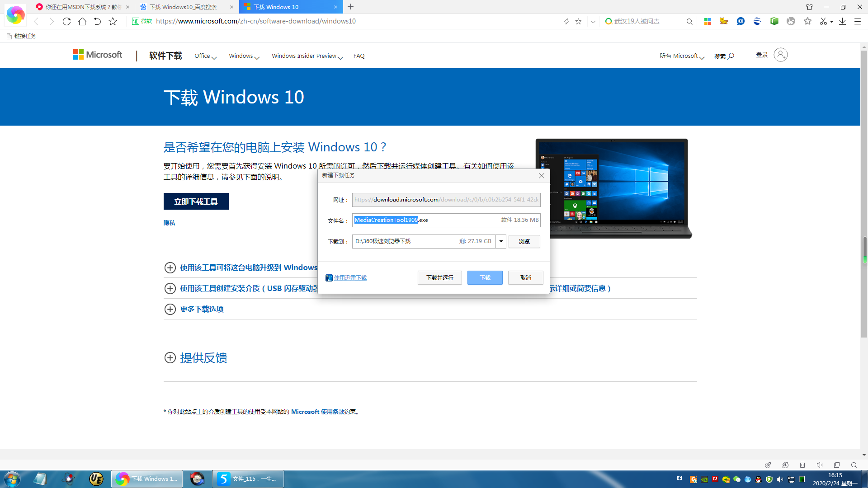Click the page vertical scrollbar thumb

pyautogui.click(x=864, y=194)
